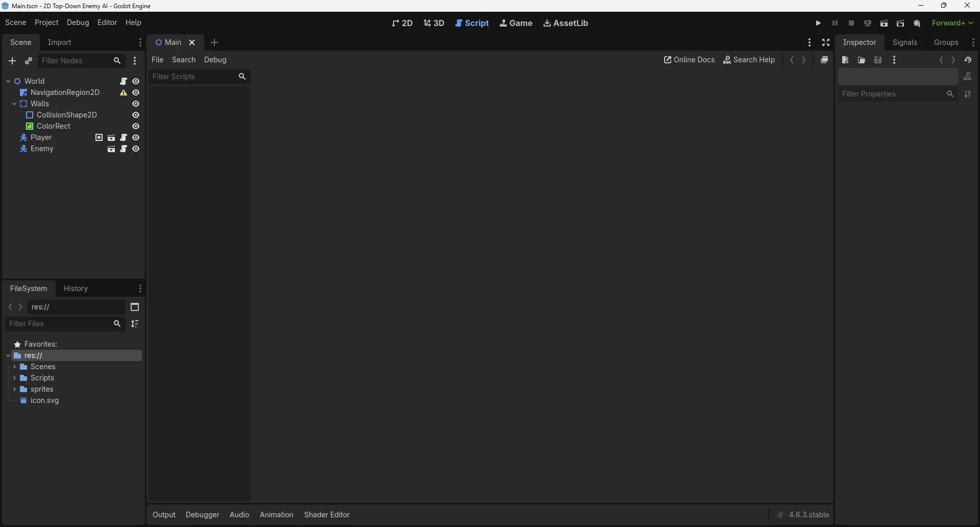The height and width of the screenshot is (527, 980).
Task: Toggle visibility of Walls node
Action: [136, 104]
